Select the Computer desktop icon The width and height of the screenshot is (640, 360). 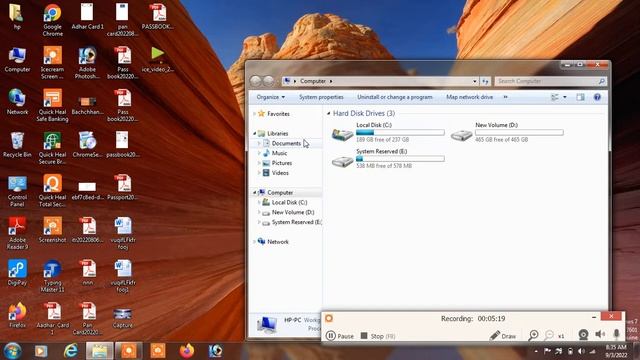point(17,60)
